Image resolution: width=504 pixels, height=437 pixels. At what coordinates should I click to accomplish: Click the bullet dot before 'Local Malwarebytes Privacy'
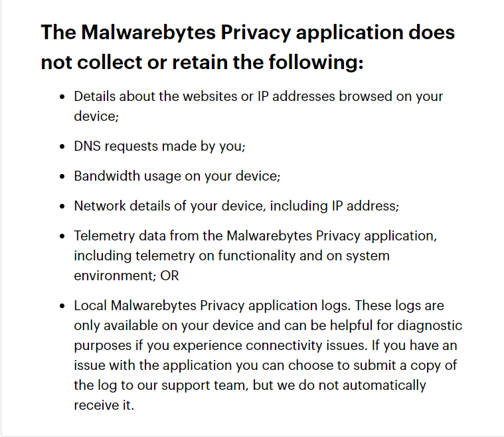(62, 306)
